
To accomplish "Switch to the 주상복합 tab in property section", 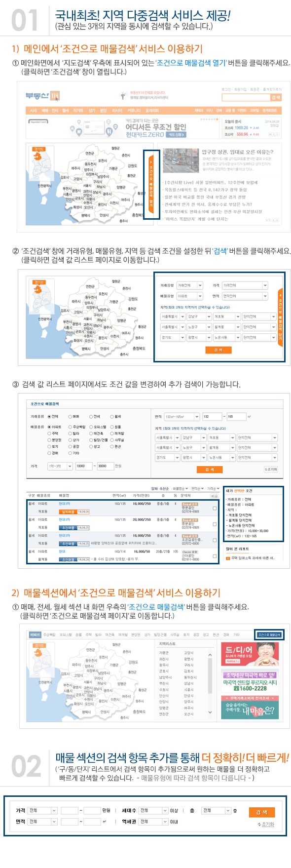I will (50, 634).
